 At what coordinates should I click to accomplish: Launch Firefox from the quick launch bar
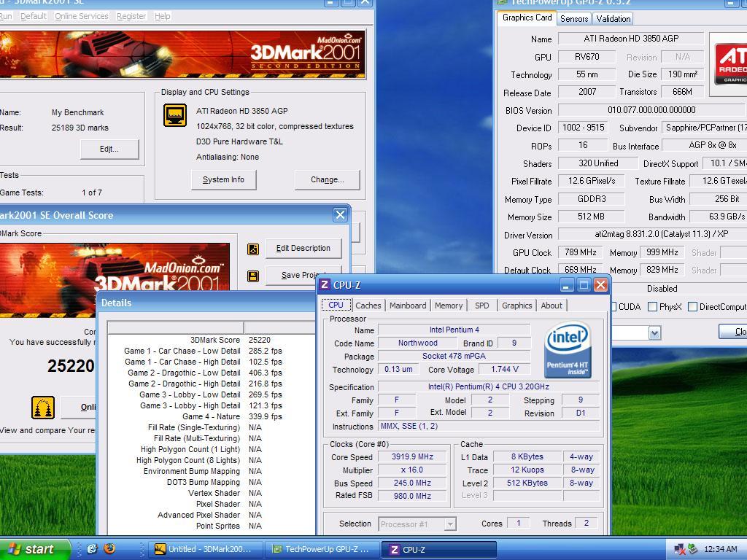pos(109,548)
